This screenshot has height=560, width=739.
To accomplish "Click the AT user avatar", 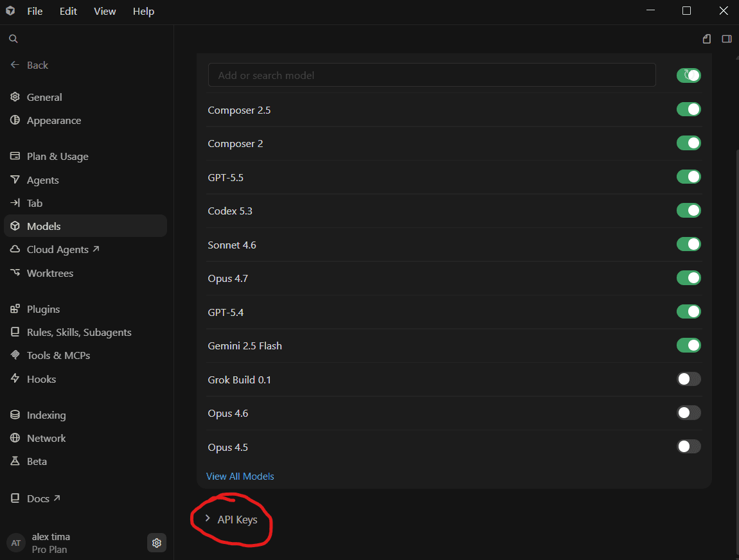I will tap(16, 543).
